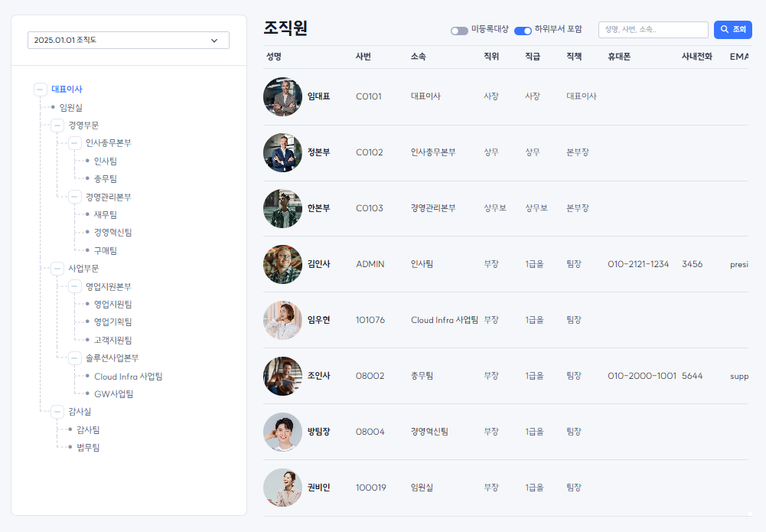This screenshot has height=532, width=766.
Task: Toggle the 미등록대상 switch
Action: 459,31
